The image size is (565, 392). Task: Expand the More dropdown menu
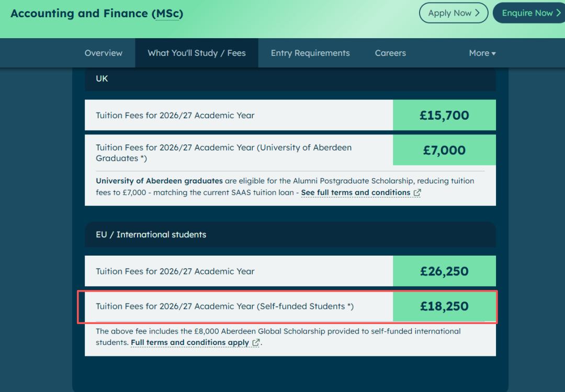(x=482, y=53)
